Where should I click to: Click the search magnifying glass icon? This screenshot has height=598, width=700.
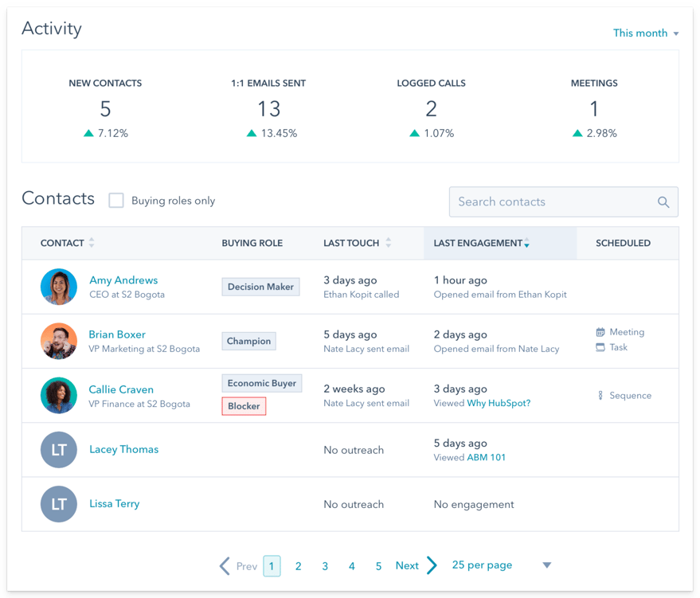coord(663,202)
